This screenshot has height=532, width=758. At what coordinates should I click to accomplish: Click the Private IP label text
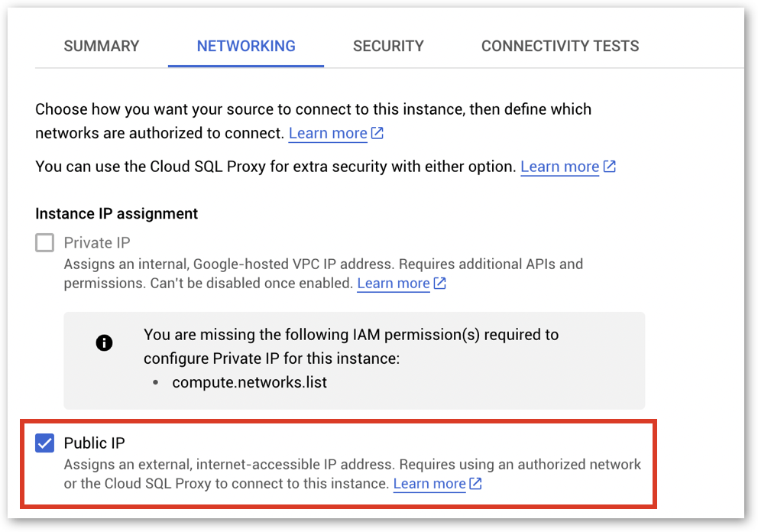point(97,243)
